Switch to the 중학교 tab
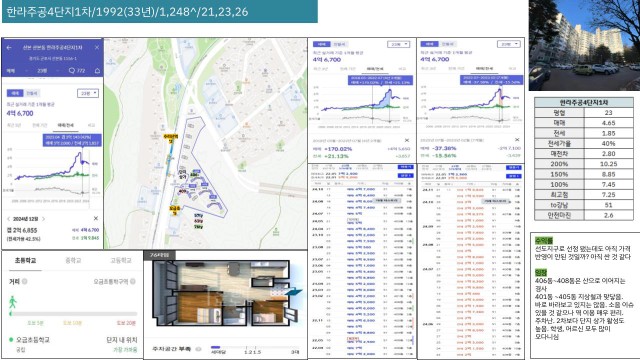The width and height of the screenshot is (640, 360). 73,260
